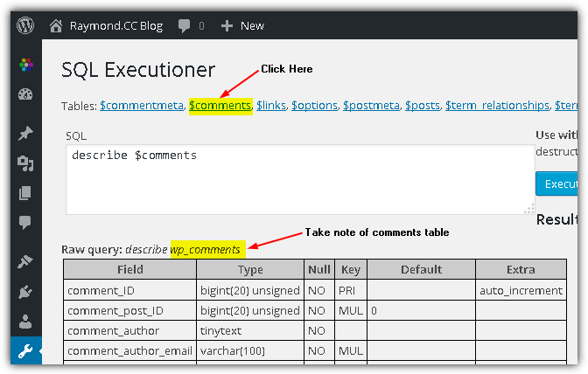Click the highlighted $comments table link
Image resolution: width=588 pixels, height=374 pixels.
(x=220, y=106)
